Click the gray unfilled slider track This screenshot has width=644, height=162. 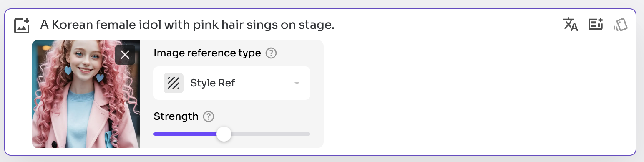271,134
